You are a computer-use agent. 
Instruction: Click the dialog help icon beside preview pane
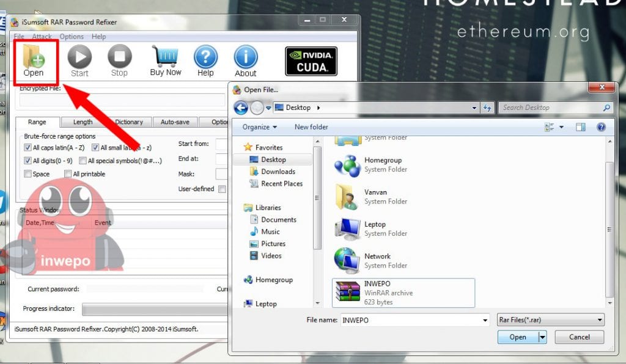(601, 127)
